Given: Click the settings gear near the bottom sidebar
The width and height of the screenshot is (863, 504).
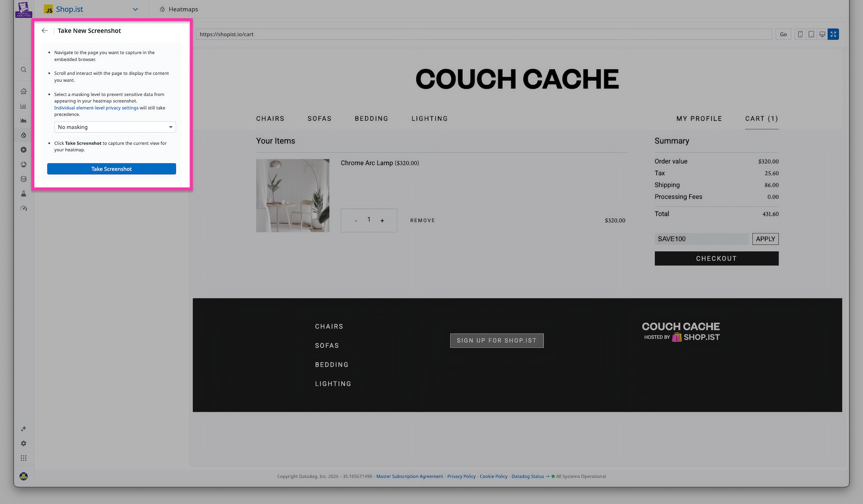Looking at the screenshot, I should pos(23,443).
